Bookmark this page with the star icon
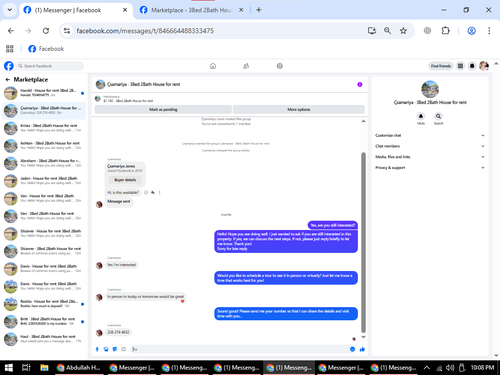This screenshot has width=500, height=375. coord(403,31)
